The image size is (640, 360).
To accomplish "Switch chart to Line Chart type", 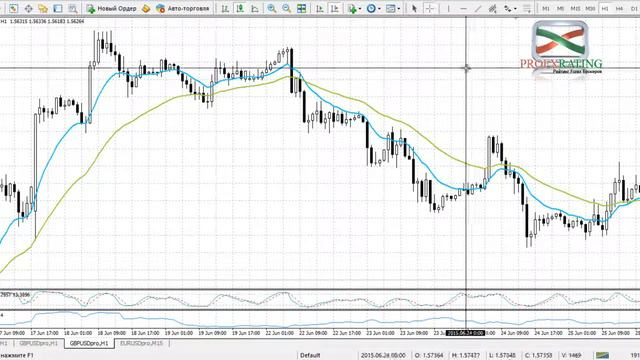I will [x=255, y=8].
